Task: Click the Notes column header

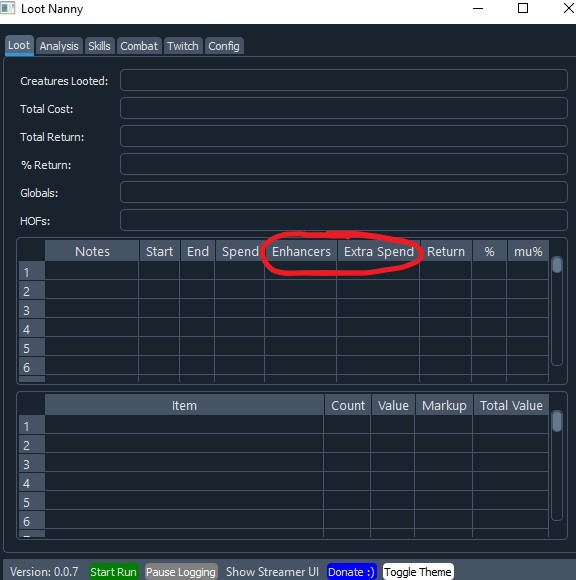Action: tap(92, 251)
